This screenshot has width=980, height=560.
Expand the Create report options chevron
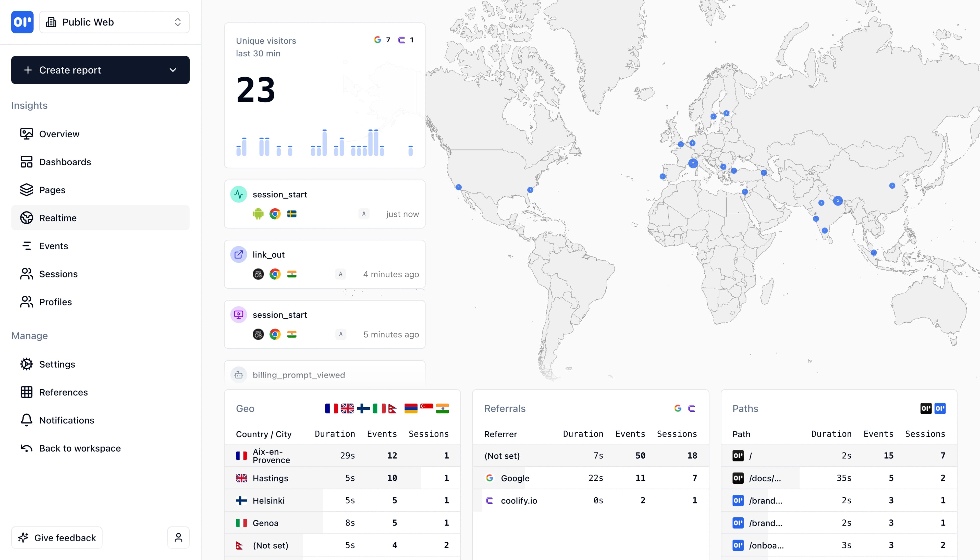pos(173,70)
